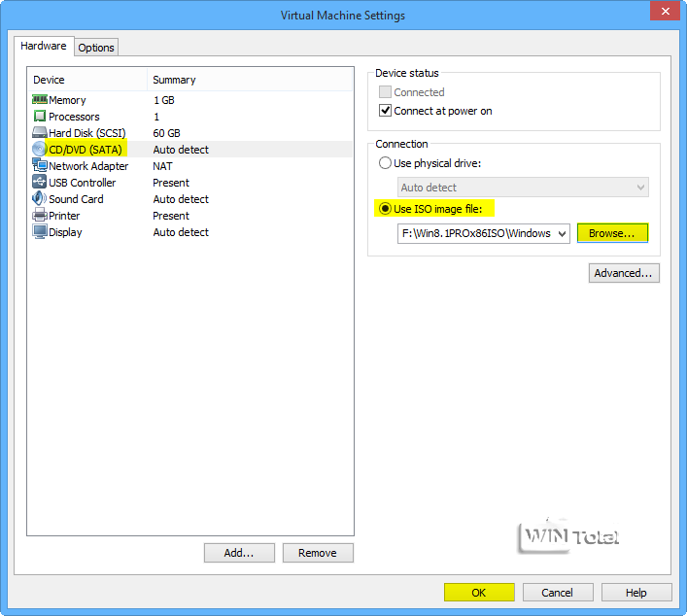Click the Printer icon
Image resolution: width=687 pixels, height=616 pixels.
point(40,215)
